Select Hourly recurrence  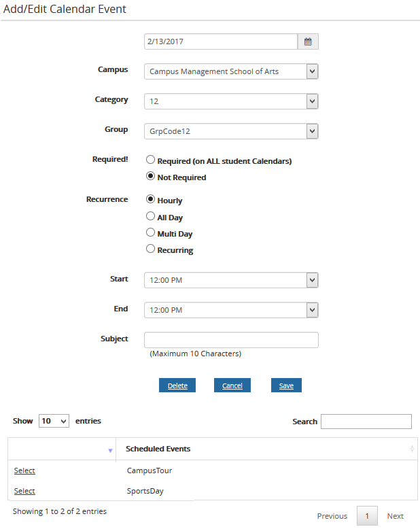pos(151,200)
